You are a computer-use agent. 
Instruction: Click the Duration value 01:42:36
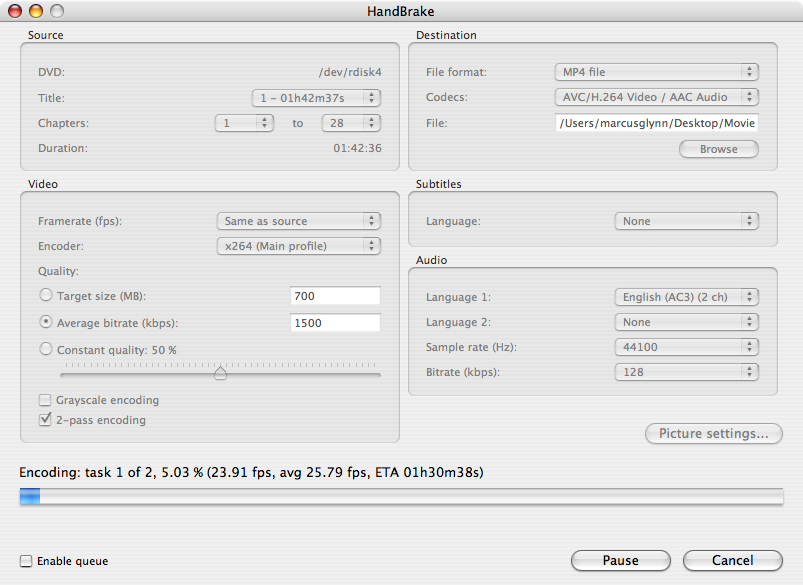click(x=357, y=148)
